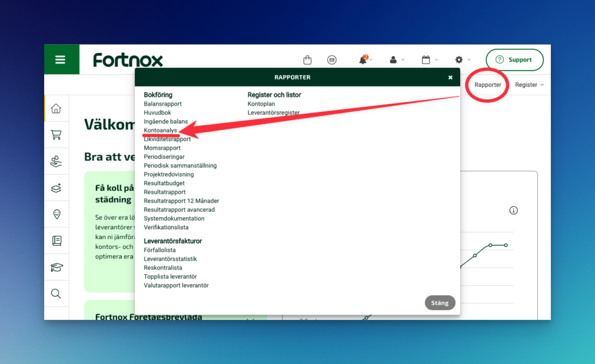Open the Resultatrapport report
The width and height of the screenshot is (595, 364).
tap(164, 192)
